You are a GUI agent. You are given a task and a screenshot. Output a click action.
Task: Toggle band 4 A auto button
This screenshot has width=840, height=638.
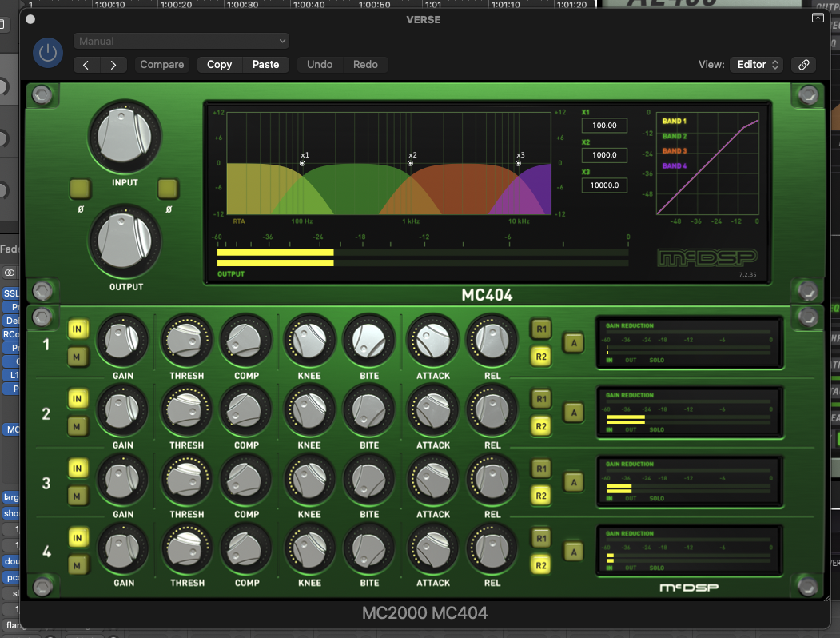574,552
